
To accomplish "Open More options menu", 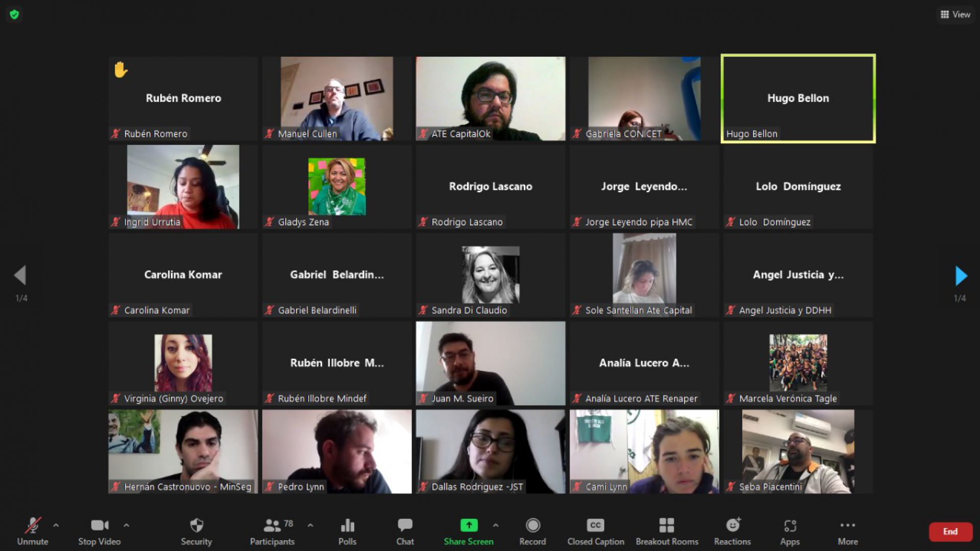I will [847, 531].
